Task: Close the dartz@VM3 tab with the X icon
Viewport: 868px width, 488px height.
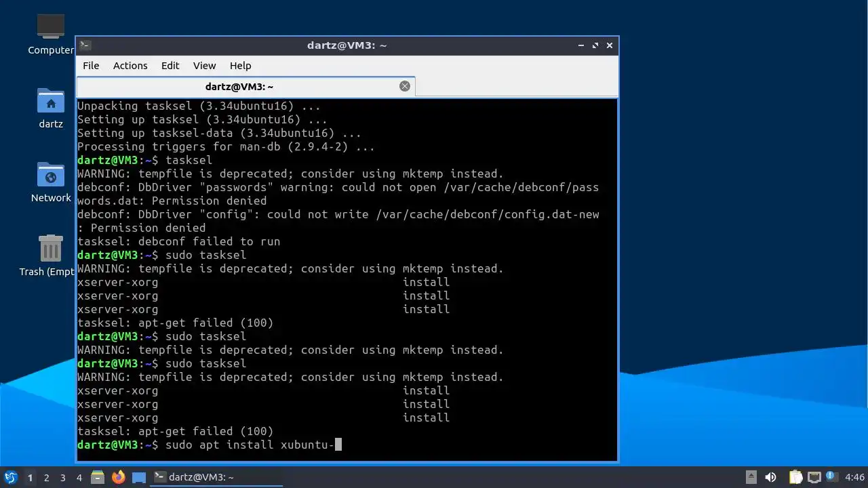Action: pos(405,86)
